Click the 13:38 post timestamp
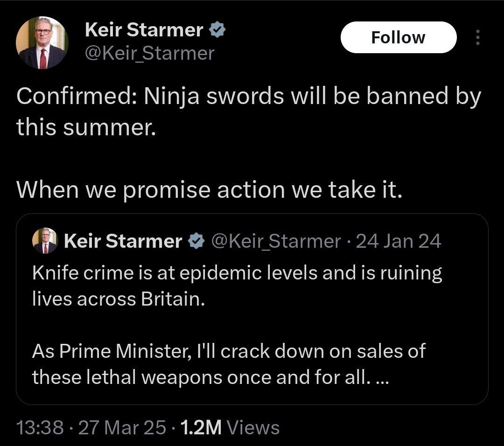This screenshot has height=446, width=504. point(40,427)
